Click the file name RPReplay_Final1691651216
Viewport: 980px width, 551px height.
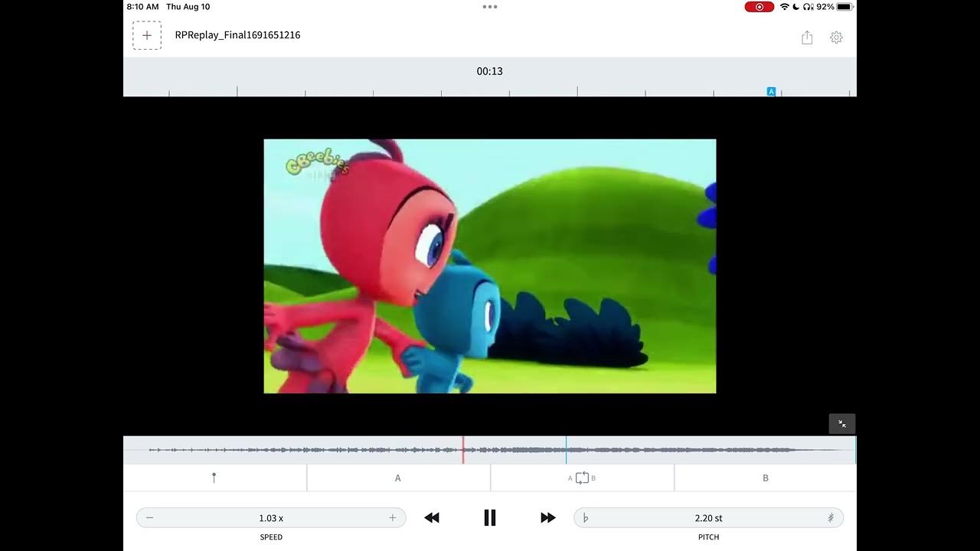click(x=237, y=35)
